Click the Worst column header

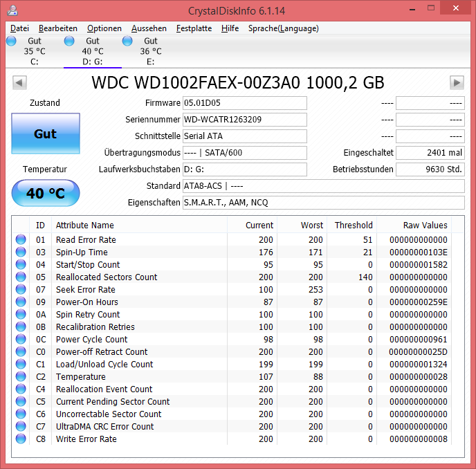point(302,226)
